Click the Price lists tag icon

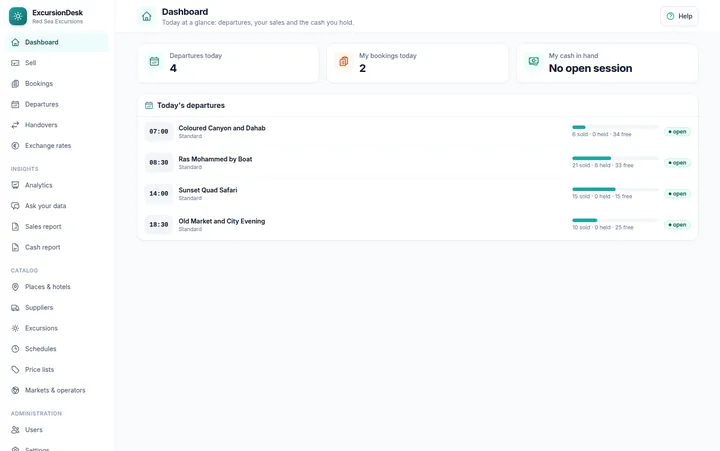(15, 369)
